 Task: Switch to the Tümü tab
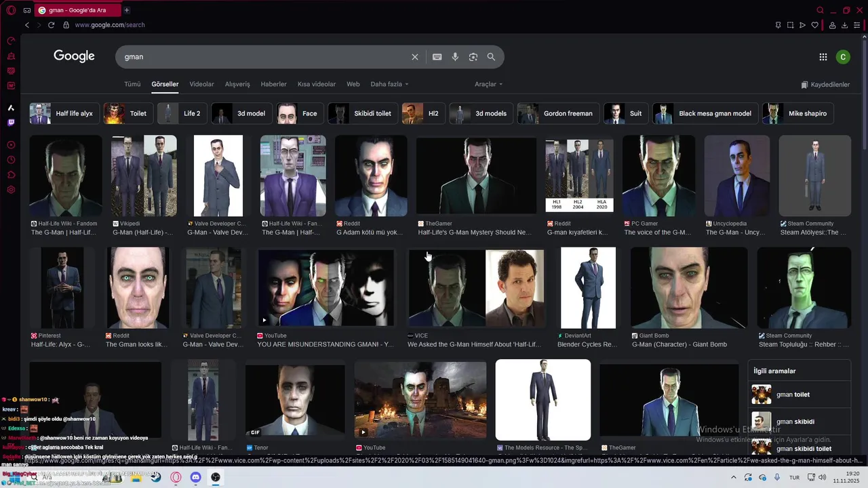point(132,84)
